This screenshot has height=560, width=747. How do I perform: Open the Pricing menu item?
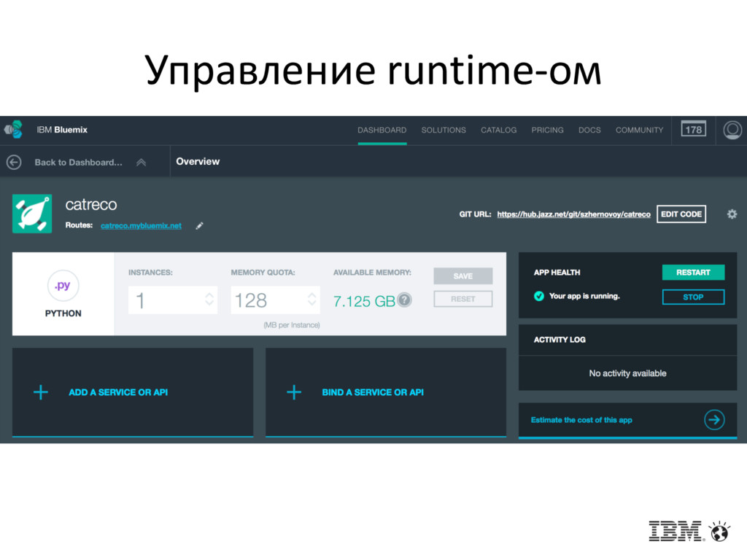(x=547, y=130)
